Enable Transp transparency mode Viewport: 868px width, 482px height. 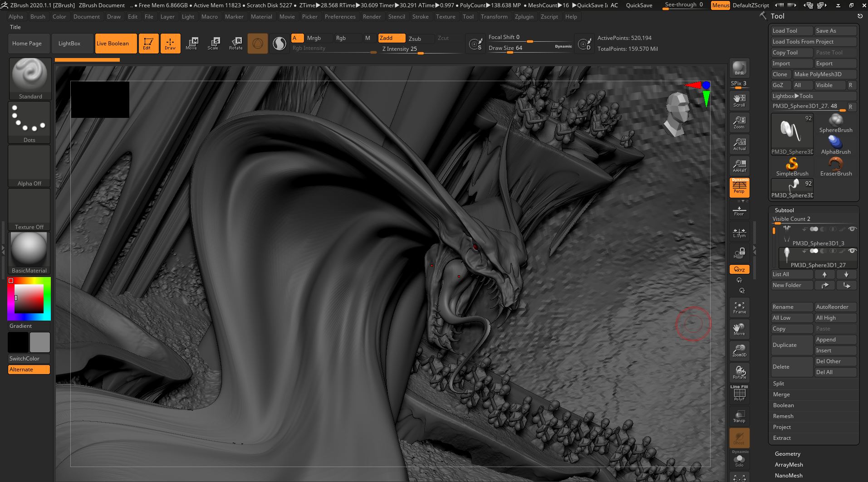pos(739,416)
